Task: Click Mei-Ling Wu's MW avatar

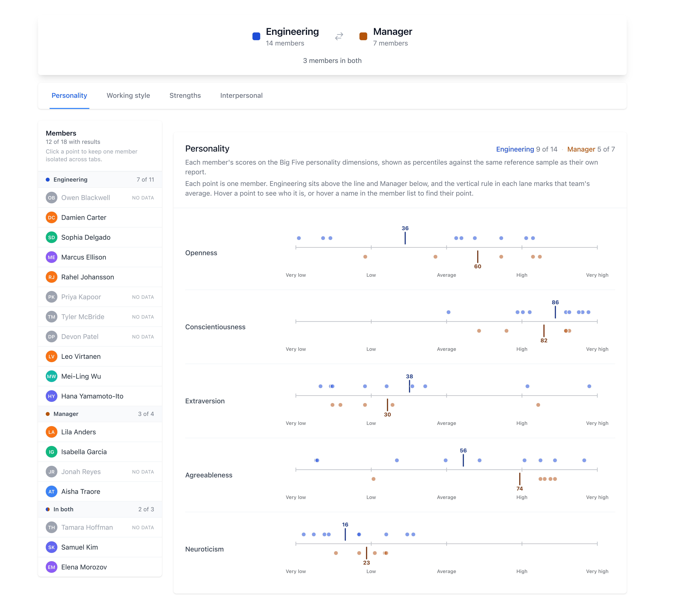Action: (x=51, y=376)
